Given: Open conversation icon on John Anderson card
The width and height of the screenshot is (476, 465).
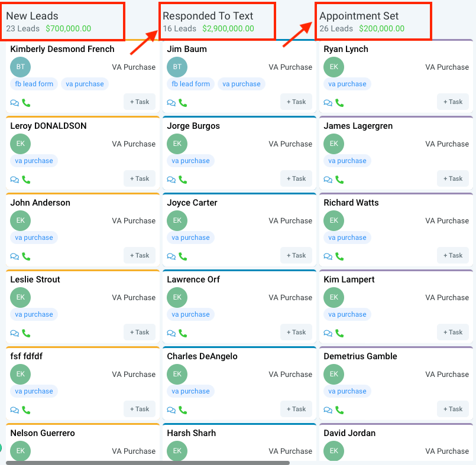Looking at the screenshot, I should point(15,256).
